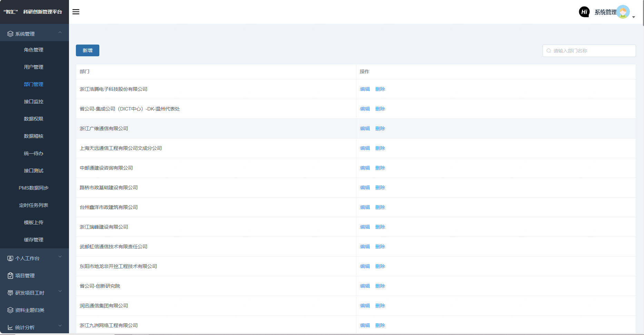This screenshot has height=335, width=644.
Task: Click the 资料主题归类 stack icon
Action: click(x=10, y=310)
